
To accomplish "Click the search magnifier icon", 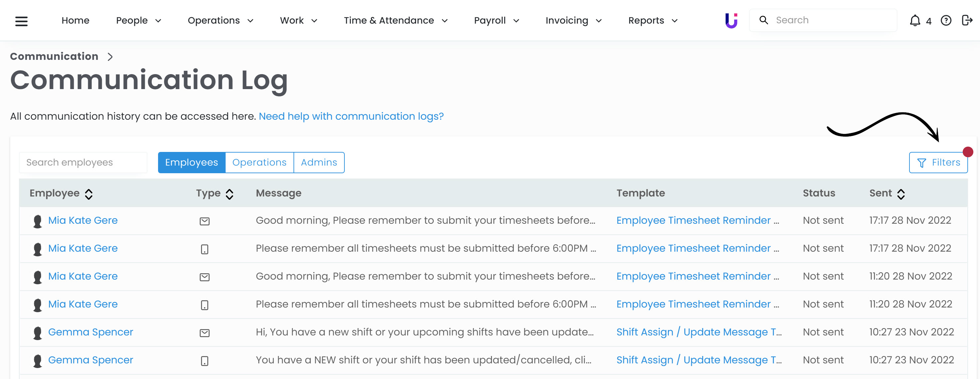I will click(x=763, y=20).
